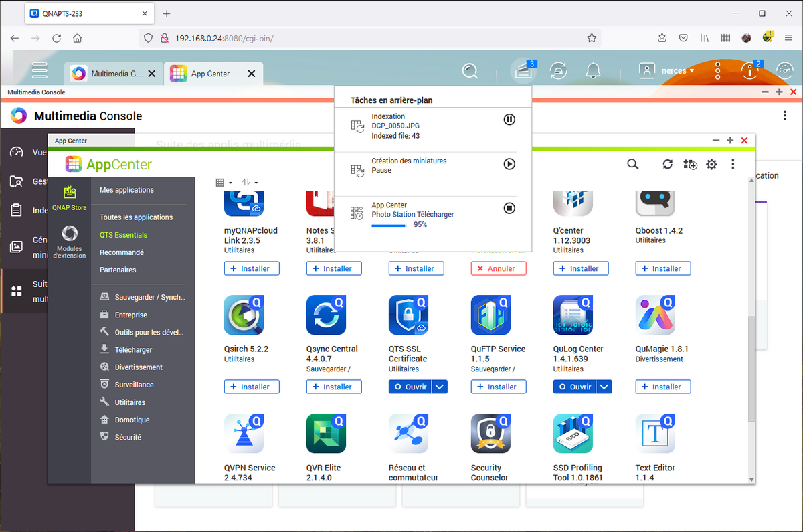This screenshot has height=532, width=803.
Task: Open QTS SSL Certificate with Ouvrir button
Action: click(x=410, y=387)
